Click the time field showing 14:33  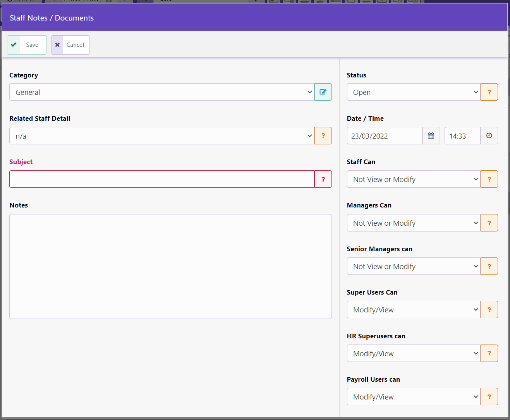click(x=462, y=136)
